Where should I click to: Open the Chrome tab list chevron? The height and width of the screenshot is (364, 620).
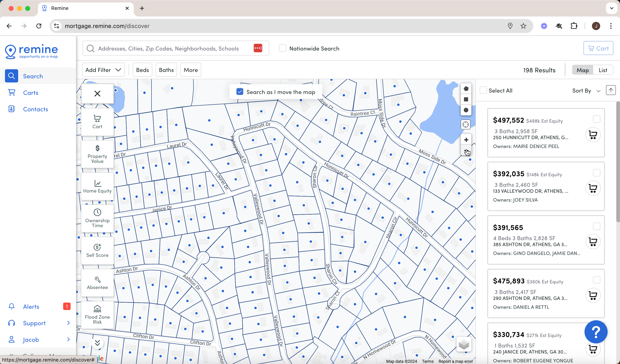click(611, 8)
